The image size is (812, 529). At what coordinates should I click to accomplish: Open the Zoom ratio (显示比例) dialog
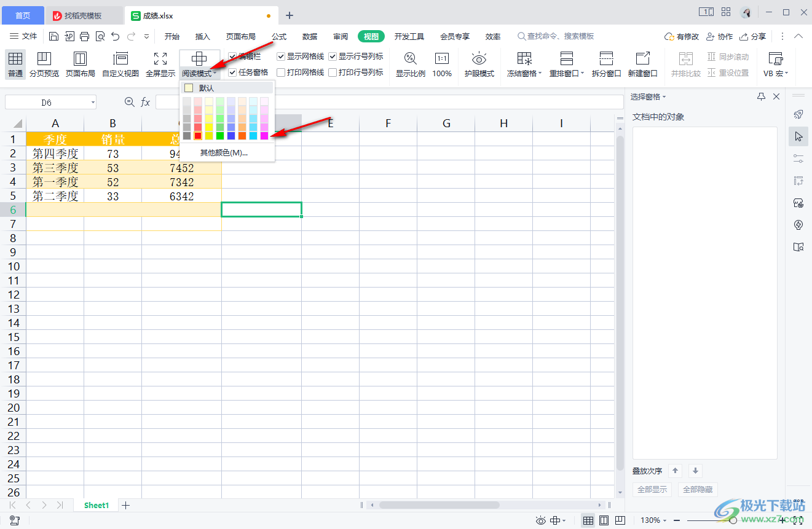tap(410, 65)
